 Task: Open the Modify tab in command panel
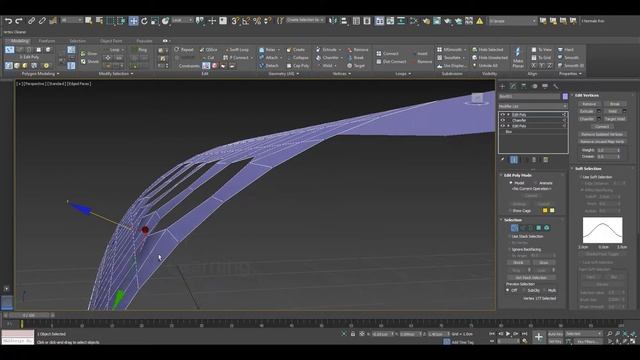[513, 86]
